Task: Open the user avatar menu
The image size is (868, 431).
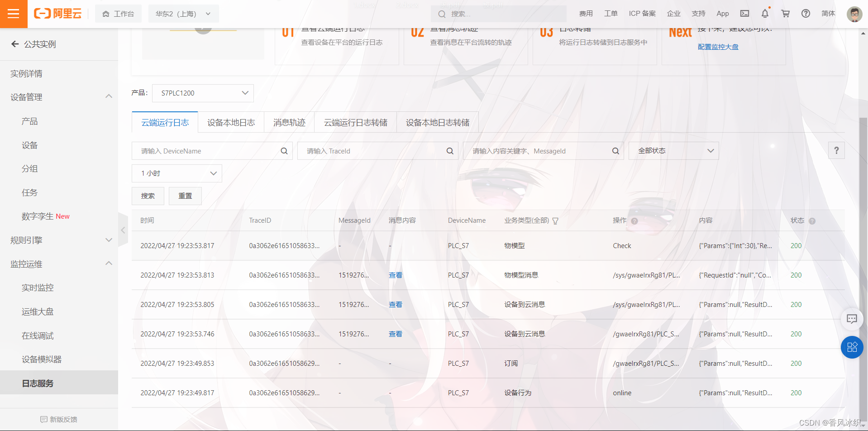Action: 854,14
